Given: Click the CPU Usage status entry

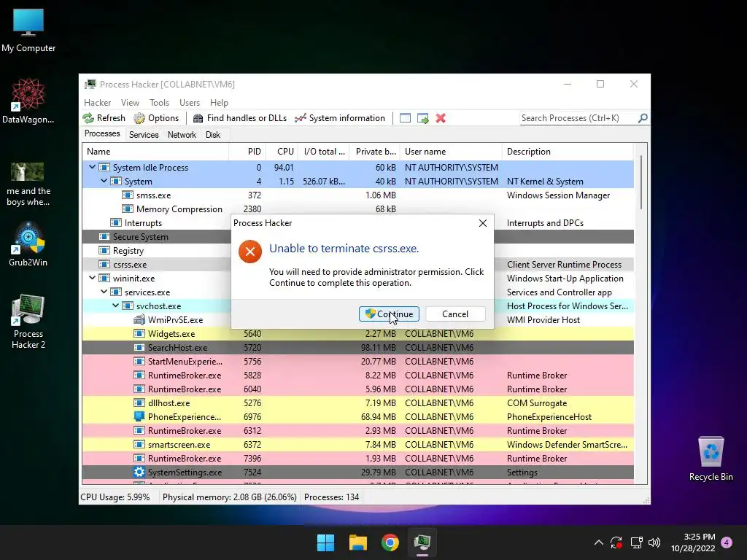Looking at the screenshot, I should (115, 497).
